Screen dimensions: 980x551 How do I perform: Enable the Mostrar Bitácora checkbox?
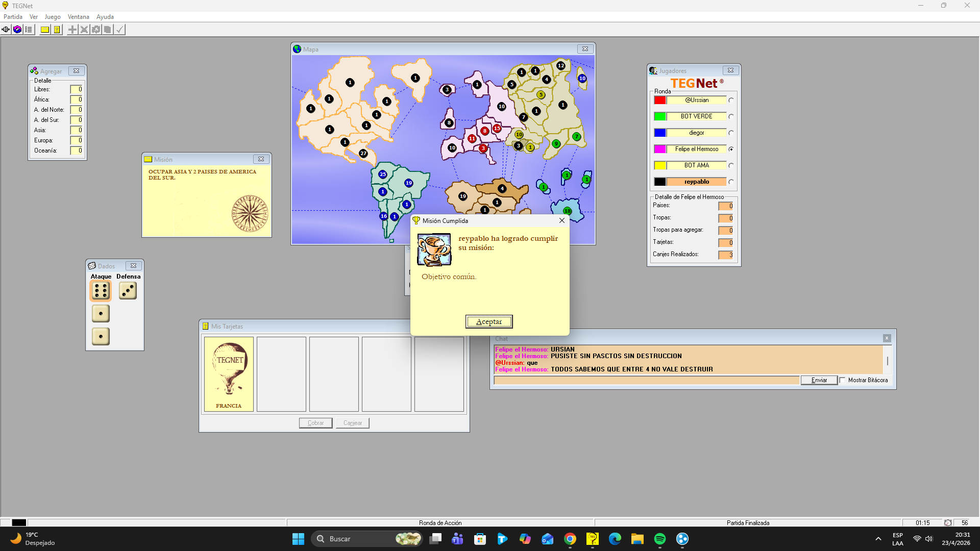[843, 380]
